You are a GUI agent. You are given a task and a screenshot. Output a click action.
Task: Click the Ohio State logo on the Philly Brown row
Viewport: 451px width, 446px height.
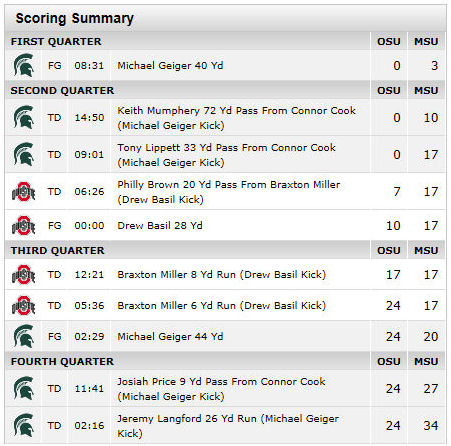tap(23, 192)
